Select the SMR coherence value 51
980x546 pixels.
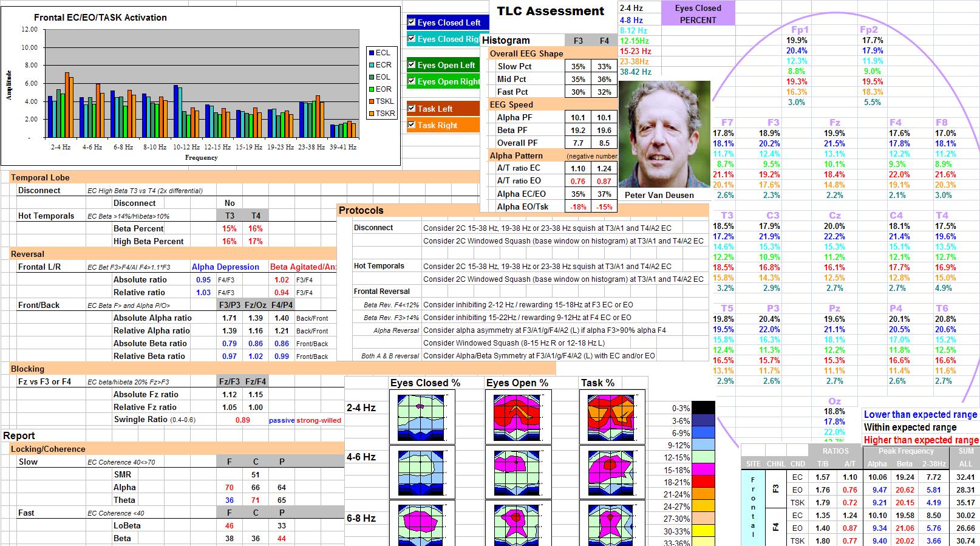pos(255,475)
